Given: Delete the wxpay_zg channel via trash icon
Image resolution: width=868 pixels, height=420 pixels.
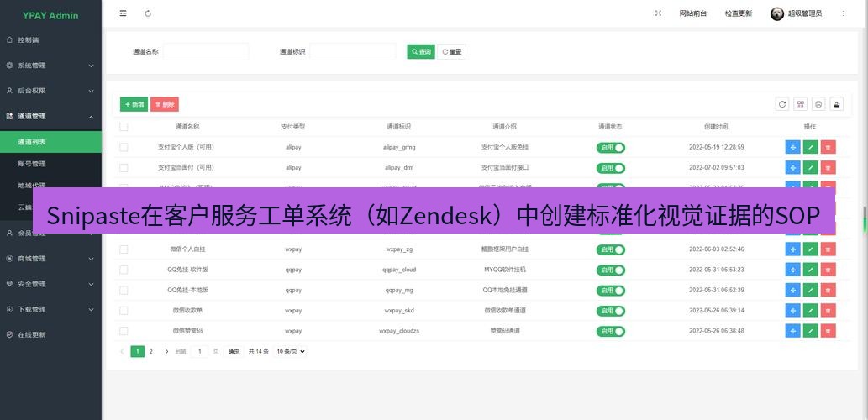Looking at the screenshot, I should point(829,249).
